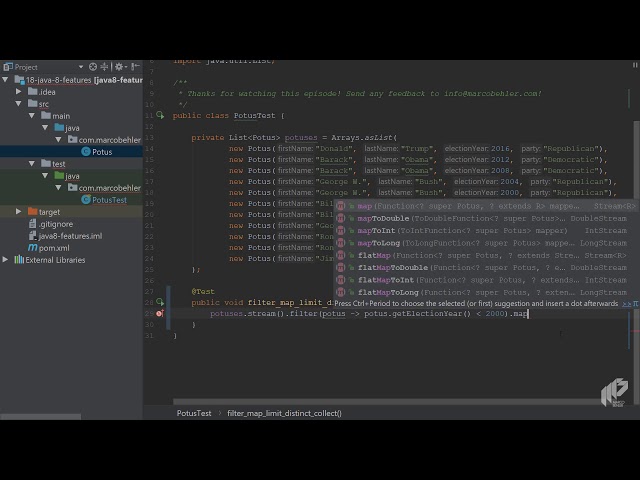Screen dimensions: 640x480
Task: Choose flatMap completion suggestion
Action: tap(487, 256)
